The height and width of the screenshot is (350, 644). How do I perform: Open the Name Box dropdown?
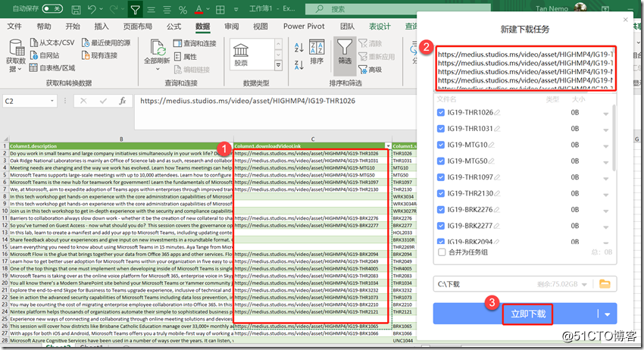52,101
